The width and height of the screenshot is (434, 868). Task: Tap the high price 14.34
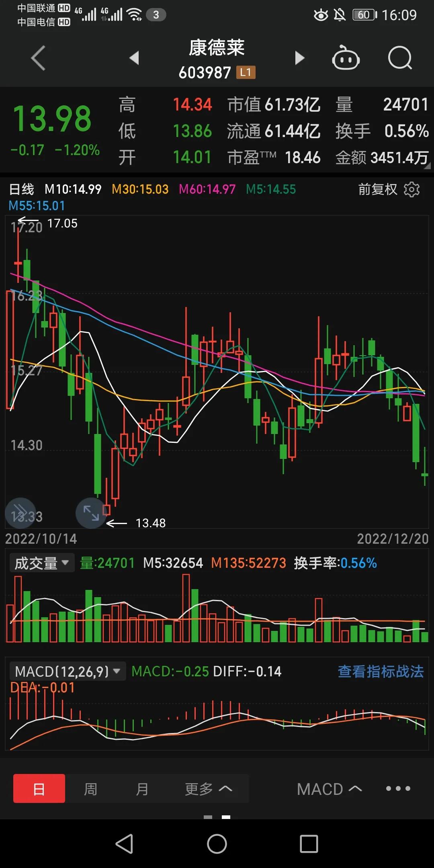[192, 105]
